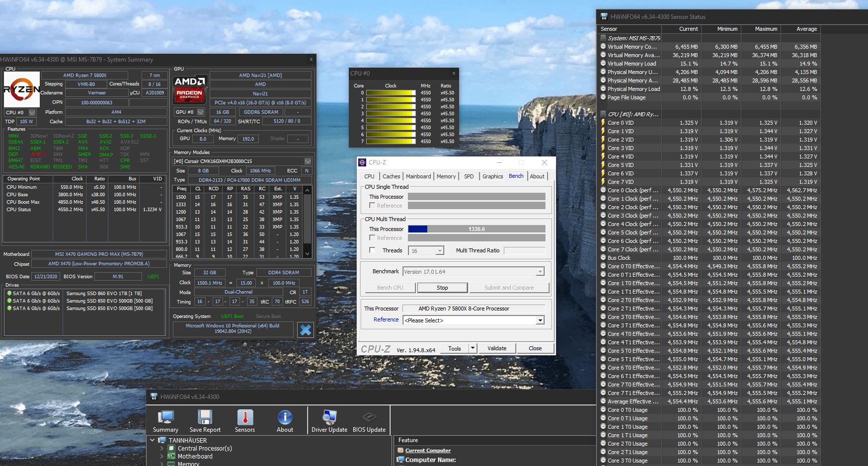Viewport: 868px width, 466px height.
Task: Click the Core 0 clock bar in CPU #0 window
Action: [x=391, y=93]
